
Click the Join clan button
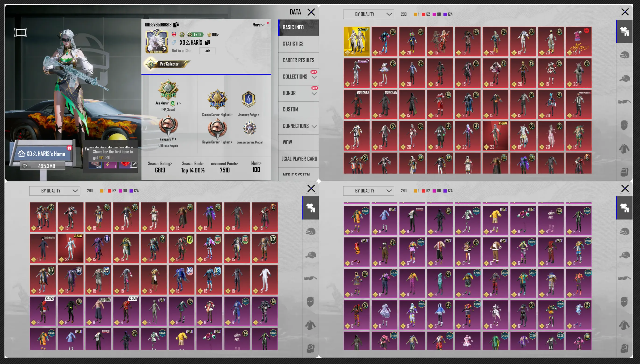pyautogui.click(x=207, y=51)
